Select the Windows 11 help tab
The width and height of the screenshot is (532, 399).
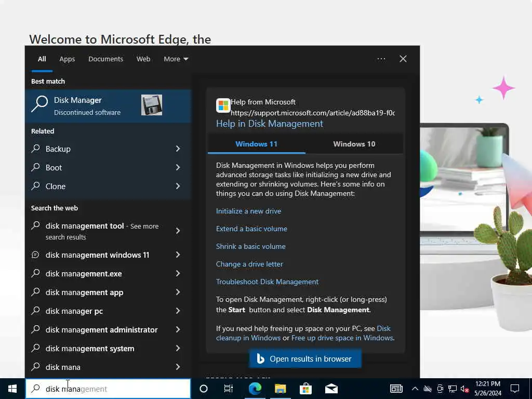click(x=257, y=144)
